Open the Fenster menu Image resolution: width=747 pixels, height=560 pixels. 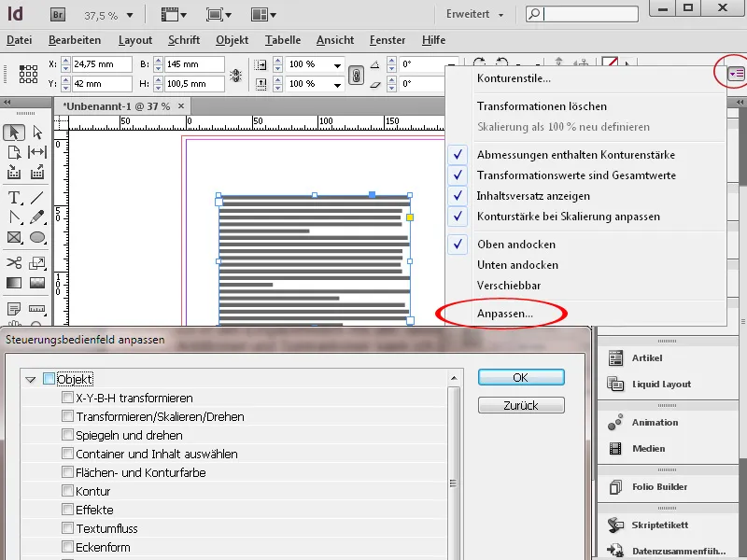tap(388, 40)
